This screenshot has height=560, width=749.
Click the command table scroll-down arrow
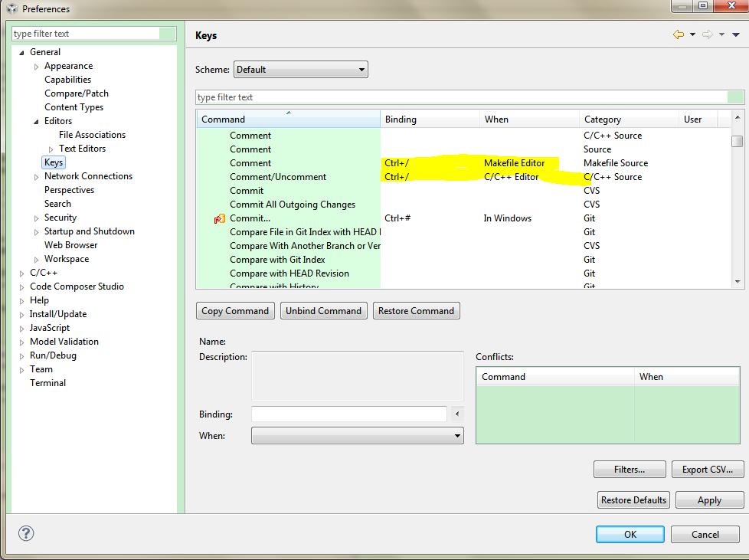(x=738, y=281)
